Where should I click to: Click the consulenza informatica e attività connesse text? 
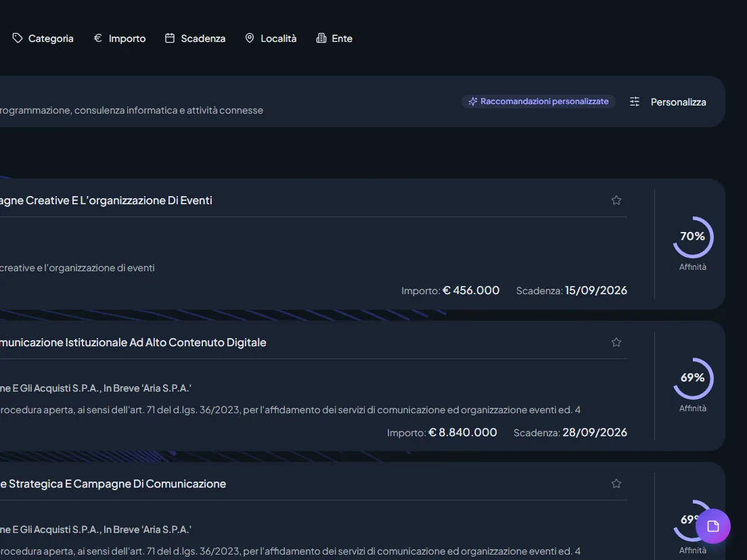point(168,110)
